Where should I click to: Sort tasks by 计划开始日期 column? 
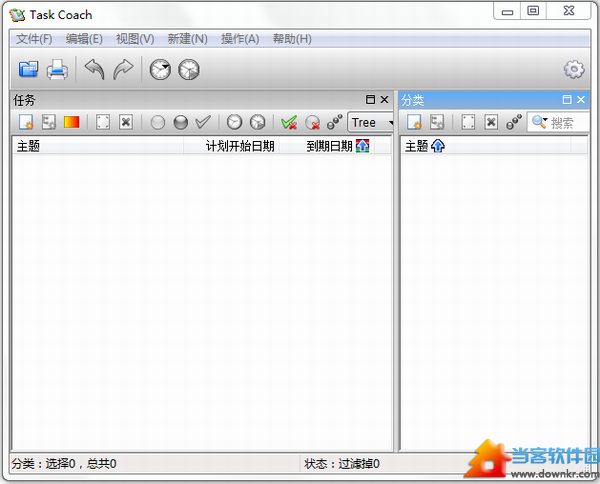pyautogui.click(x=232, y=146)
